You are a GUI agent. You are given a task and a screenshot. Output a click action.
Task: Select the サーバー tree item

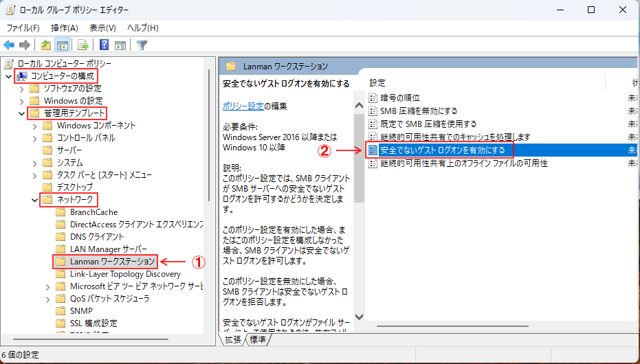pos(69,150)
